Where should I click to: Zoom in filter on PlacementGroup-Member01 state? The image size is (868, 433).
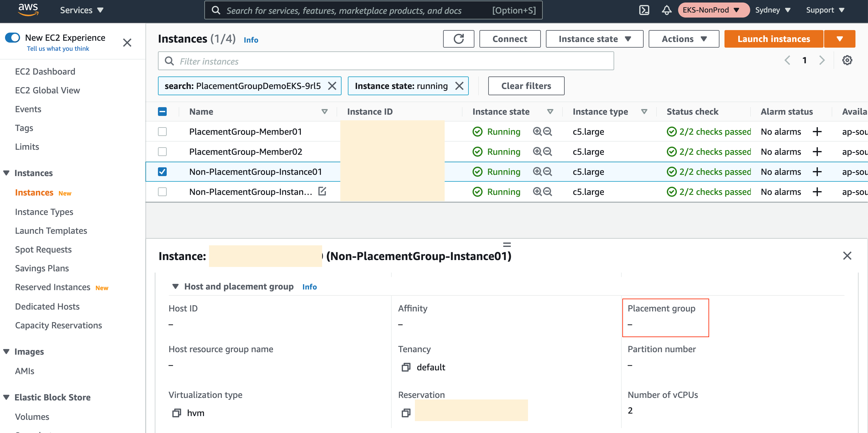537,131
